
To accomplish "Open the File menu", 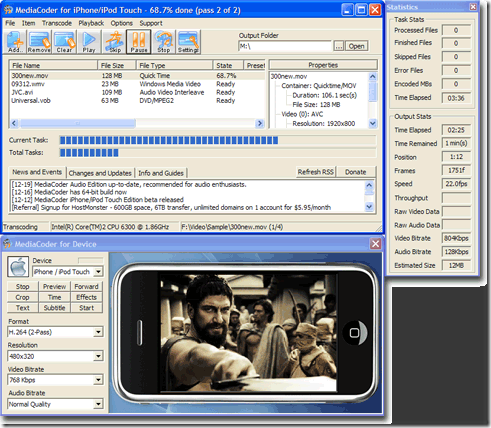I will click(x=10, y=23).
